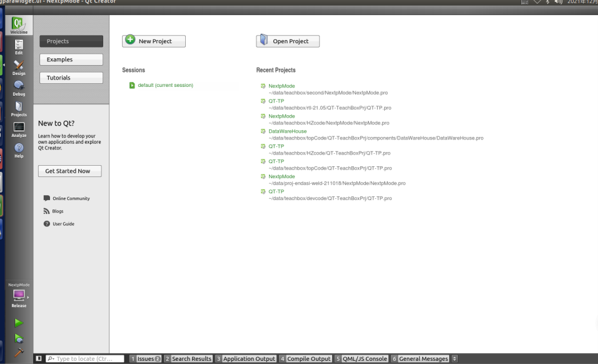Open NextpMode from proj-endasi-weld path

coord(281,176)
